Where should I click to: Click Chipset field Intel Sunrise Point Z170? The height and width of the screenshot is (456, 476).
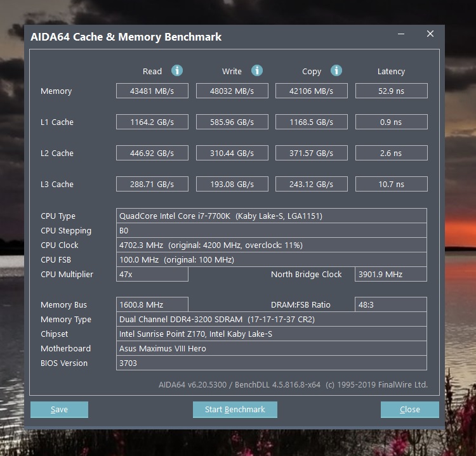click(272, 334)
